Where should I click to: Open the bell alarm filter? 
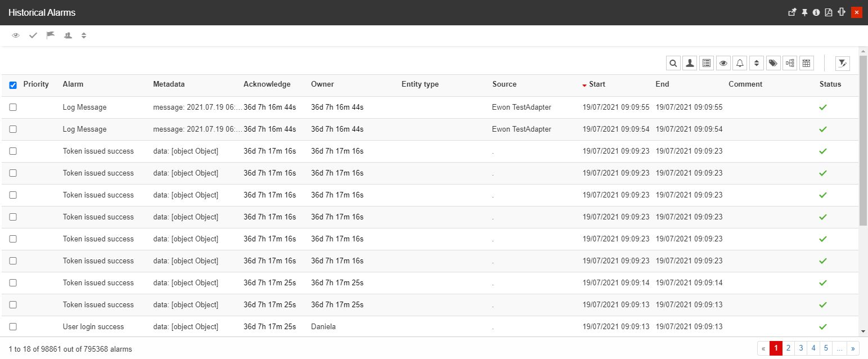(740, 64)
